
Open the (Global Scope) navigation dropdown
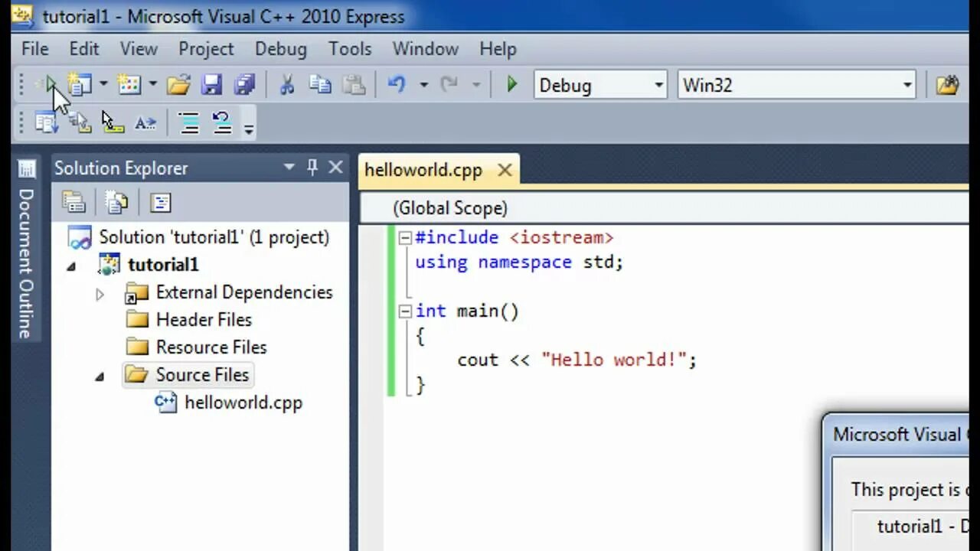[x=665, y=208]
